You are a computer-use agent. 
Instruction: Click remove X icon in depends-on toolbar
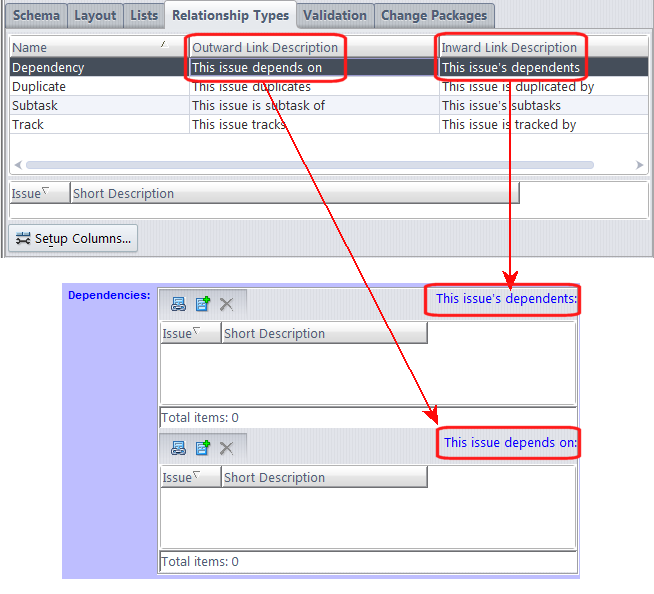(227, 448)
